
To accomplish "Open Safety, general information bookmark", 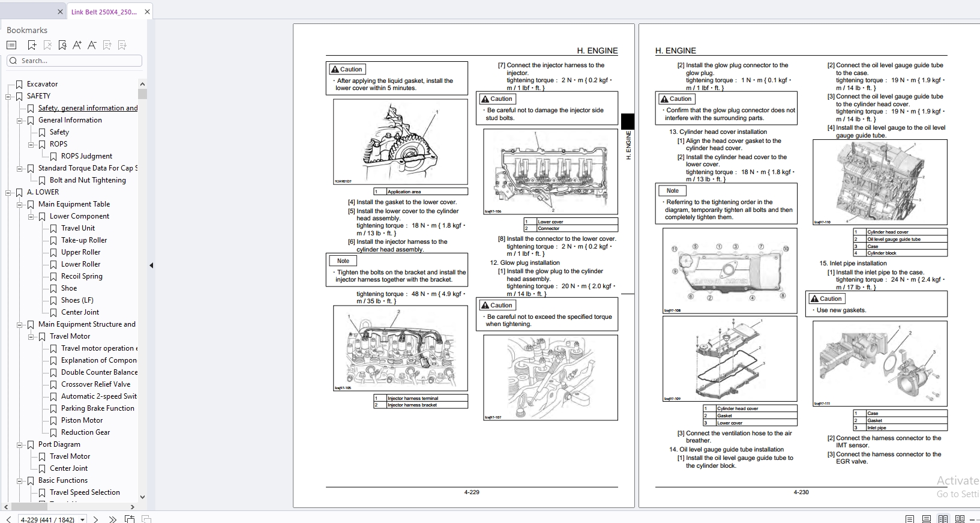I will [88, 108].
